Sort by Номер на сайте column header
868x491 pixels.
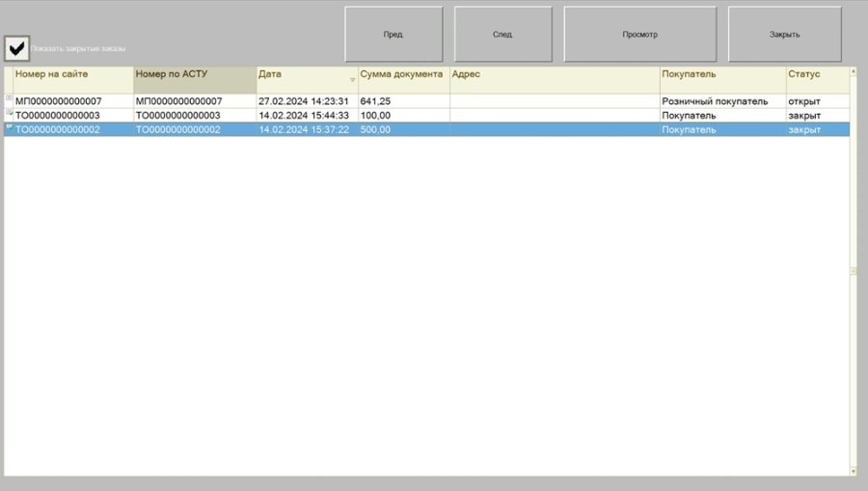point(73,80)
